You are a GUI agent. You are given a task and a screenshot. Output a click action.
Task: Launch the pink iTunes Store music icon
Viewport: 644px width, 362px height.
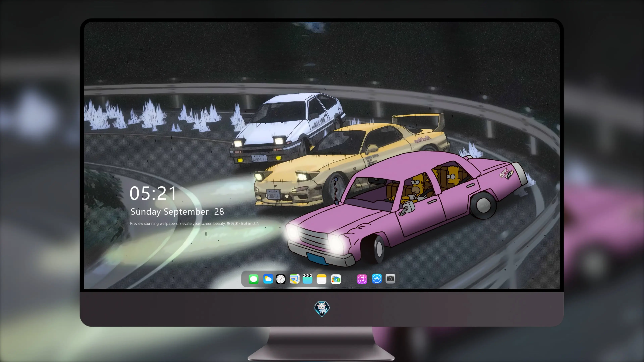click(x=362, y=279)
